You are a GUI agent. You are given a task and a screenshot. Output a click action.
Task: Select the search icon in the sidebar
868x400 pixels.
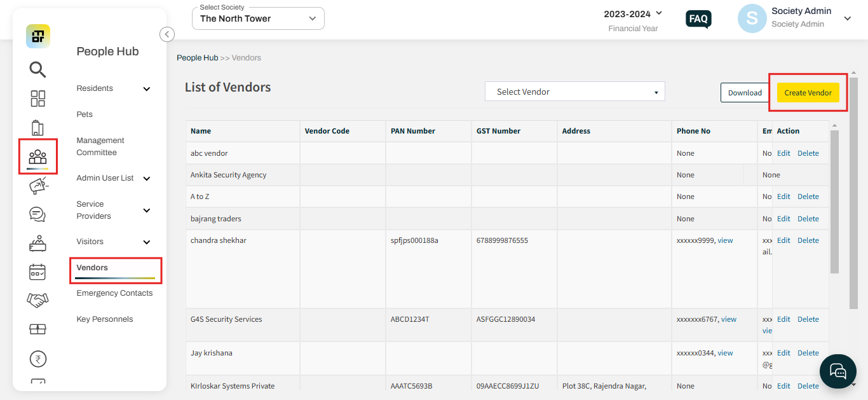(37, 69)
